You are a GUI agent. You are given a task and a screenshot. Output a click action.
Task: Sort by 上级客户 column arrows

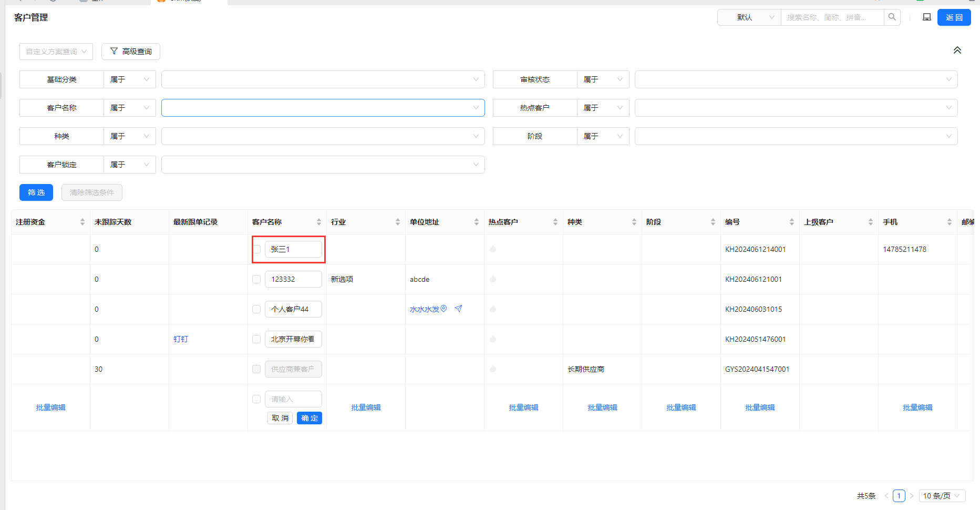pyautogui.click(x=871, y=222)
